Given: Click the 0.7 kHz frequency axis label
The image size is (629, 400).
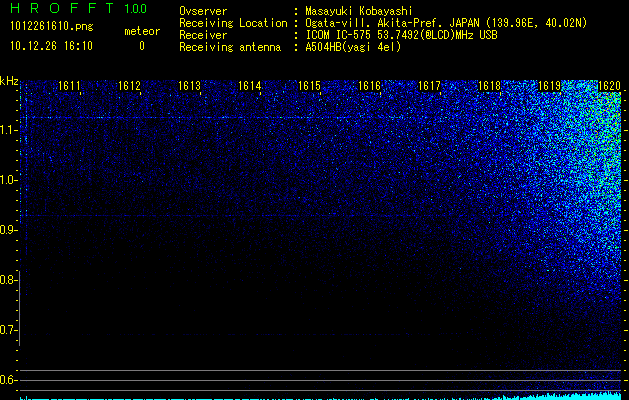Looking at the screenshot, I should (x=8, y=330).
